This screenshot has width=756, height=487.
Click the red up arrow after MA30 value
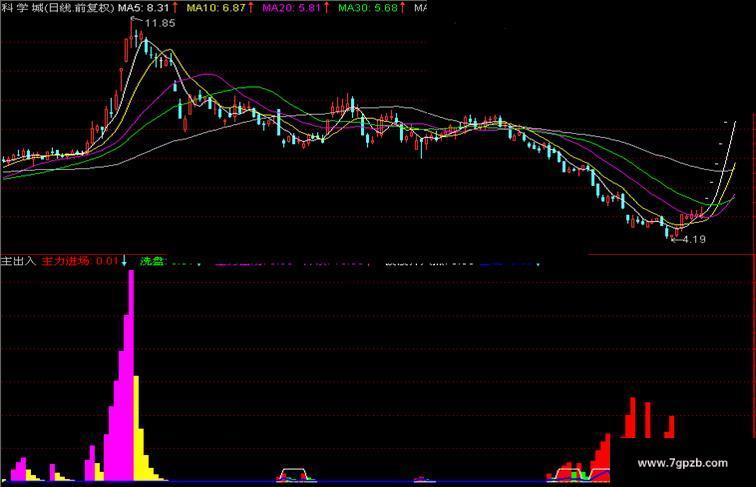tap(403, 8)
